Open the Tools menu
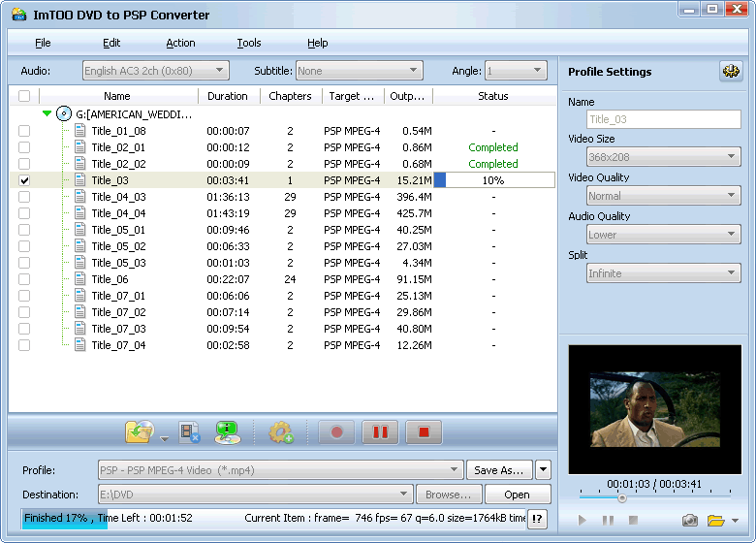The image size is (756, 543). point(249,43)
